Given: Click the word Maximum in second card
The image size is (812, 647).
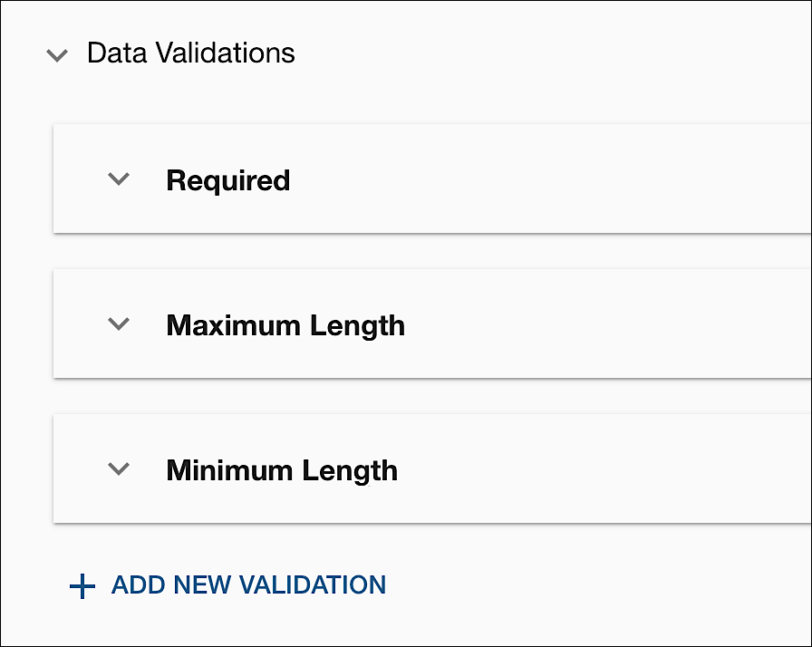Looking at the screenshot, I should point(234,325).
